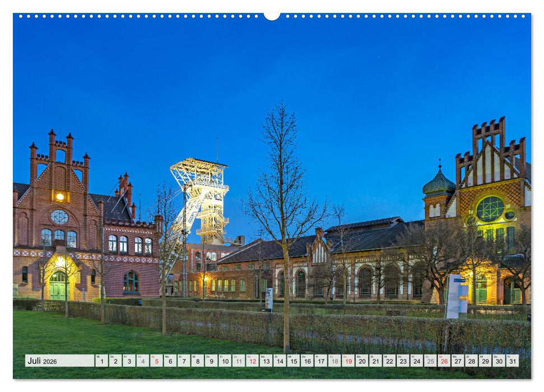Click date 15 in the middle of the strip

tap(293, 362)
